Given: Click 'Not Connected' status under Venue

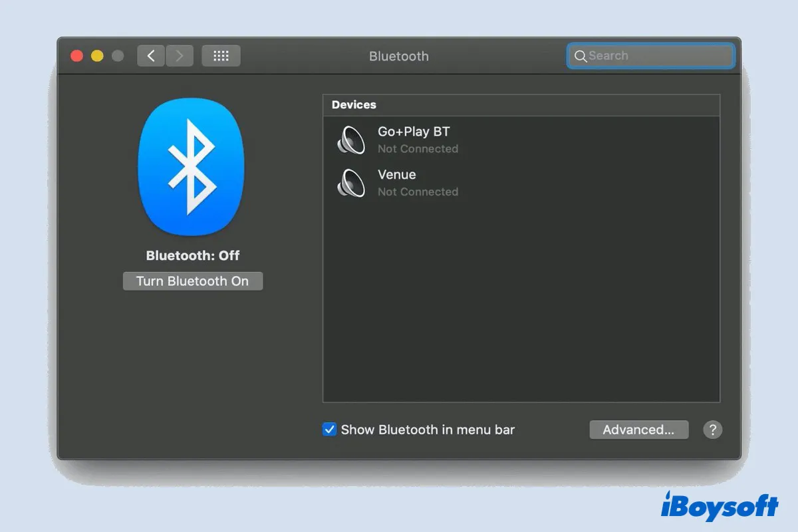Looking at the screenshot, I should coord(418,192).
